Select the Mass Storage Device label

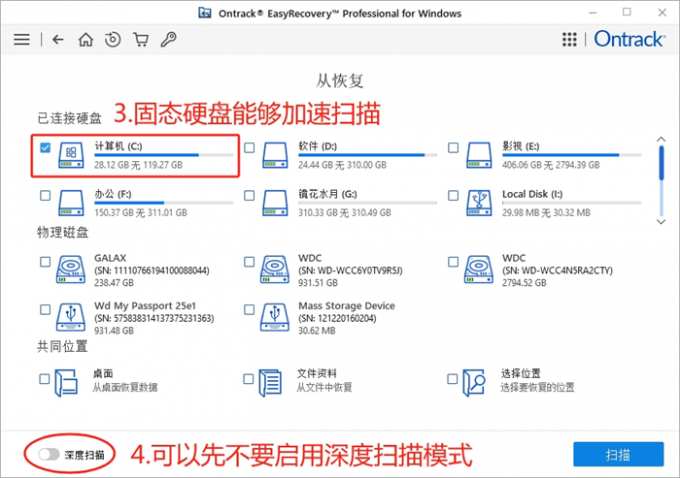[347, 306]
